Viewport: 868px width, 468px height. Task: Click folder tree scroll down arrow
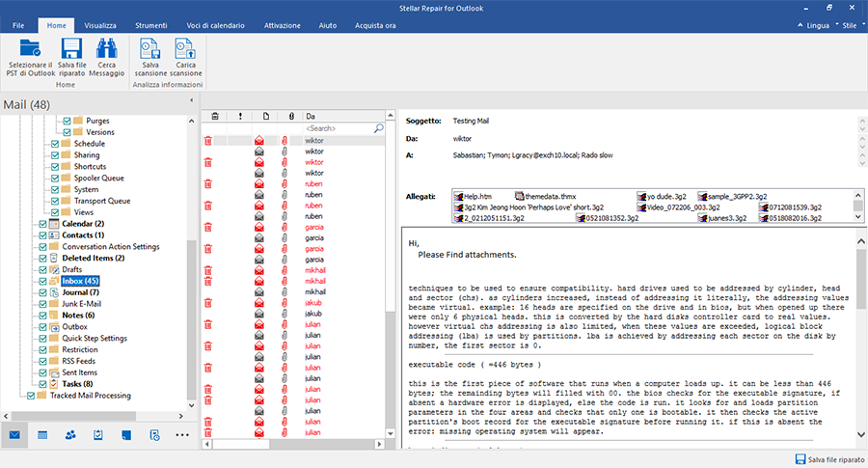(x=192, y=405)
